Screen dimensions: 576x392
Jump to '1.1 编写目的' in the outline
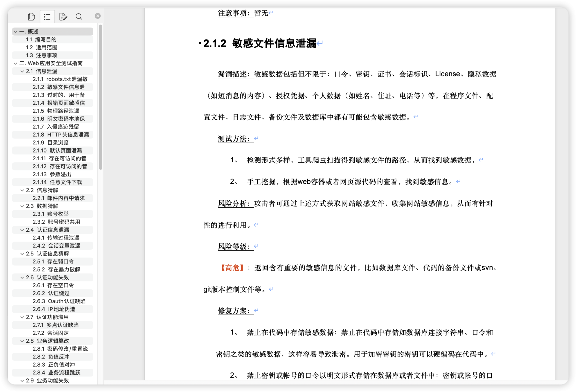(41, 39)
